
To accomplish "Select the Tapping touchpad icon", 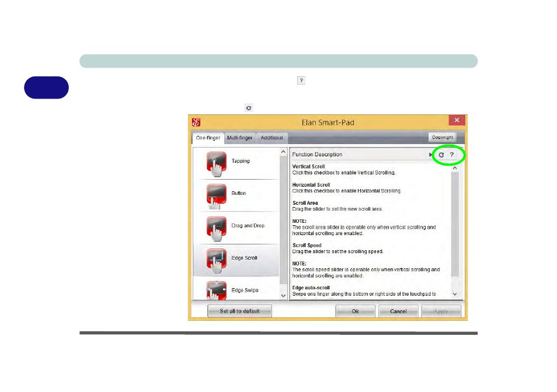I will tap(217, 163).
